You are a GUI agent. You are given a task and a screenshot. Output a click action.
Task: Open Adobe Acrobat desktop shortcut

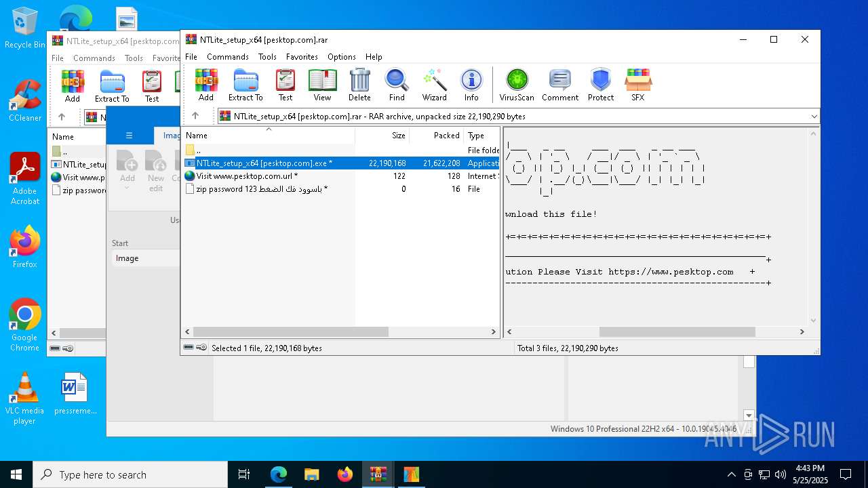[25, 178]
